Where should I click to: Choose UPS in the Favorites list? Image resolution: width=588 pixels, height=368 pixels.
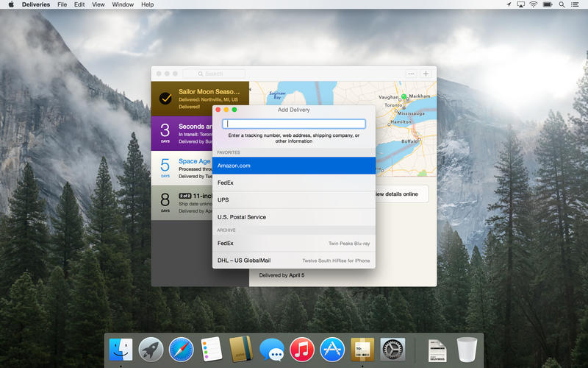click(x=294, y=199)
